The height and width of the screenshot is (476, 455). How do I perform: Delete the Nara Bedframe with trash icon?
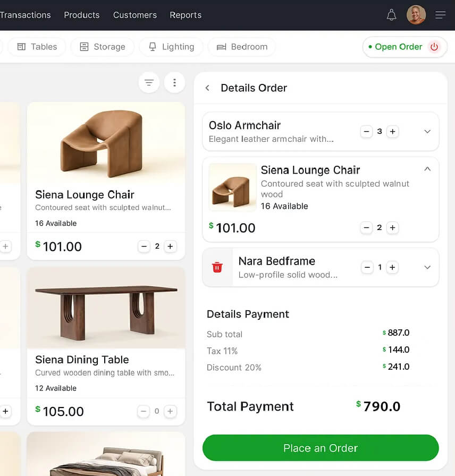point(217,267)
